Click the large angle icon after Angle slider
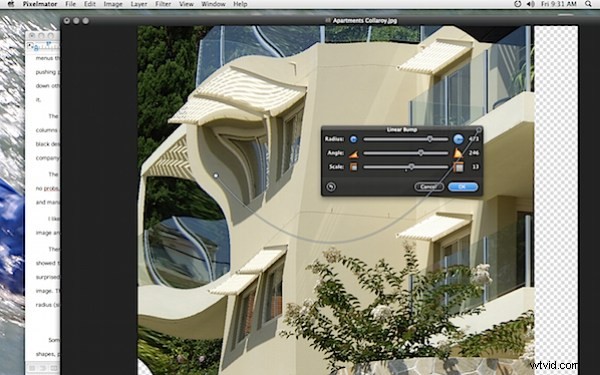This screenshot has width=600, height=375. [458, 153]
